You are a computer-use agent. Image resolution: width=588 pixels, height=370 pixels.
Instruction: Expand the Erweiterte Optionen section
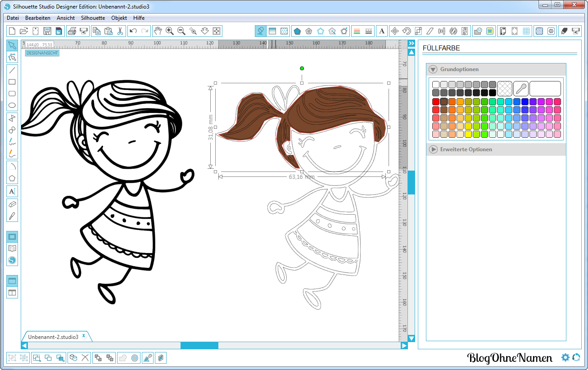433,149
